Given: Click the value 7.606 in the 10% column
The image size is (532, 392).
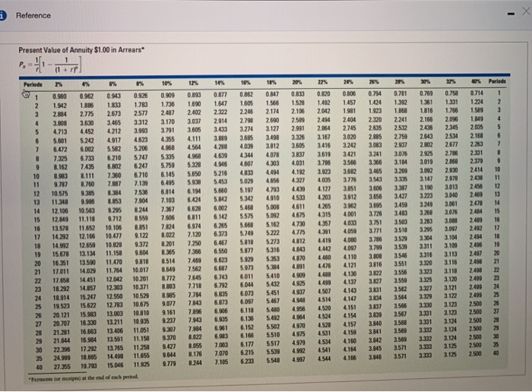Looking at the screenshot, I should [168, 218].
